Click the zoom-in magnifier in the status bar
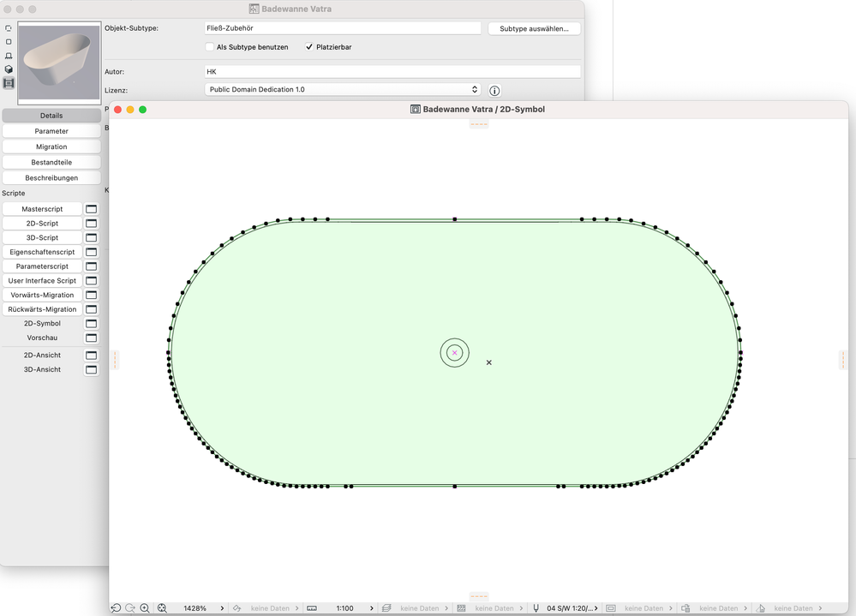Image resolution: width=856 pixels, height=616 pixels. (145, 608)
